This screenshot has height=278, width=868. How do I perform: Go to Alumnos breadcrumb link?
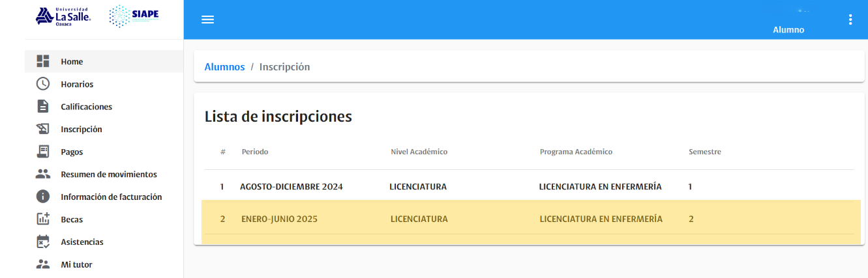[224, 66]
